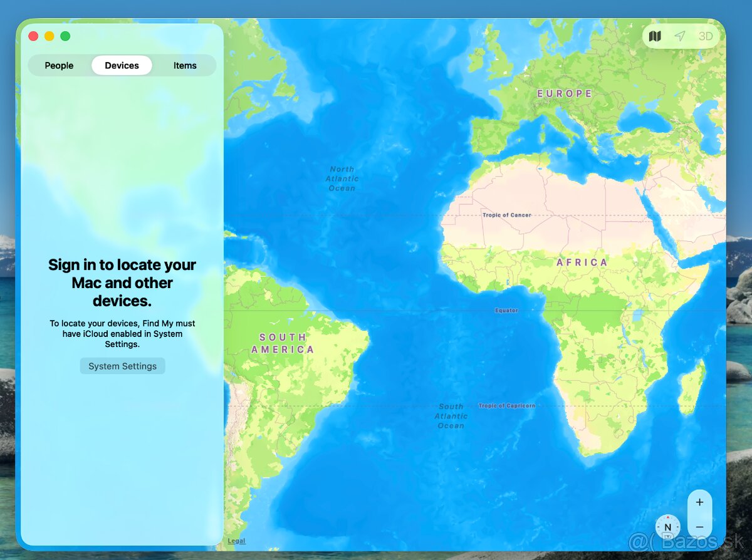
Task: Select the South Atlantic Ocean label
Action: 451,416
